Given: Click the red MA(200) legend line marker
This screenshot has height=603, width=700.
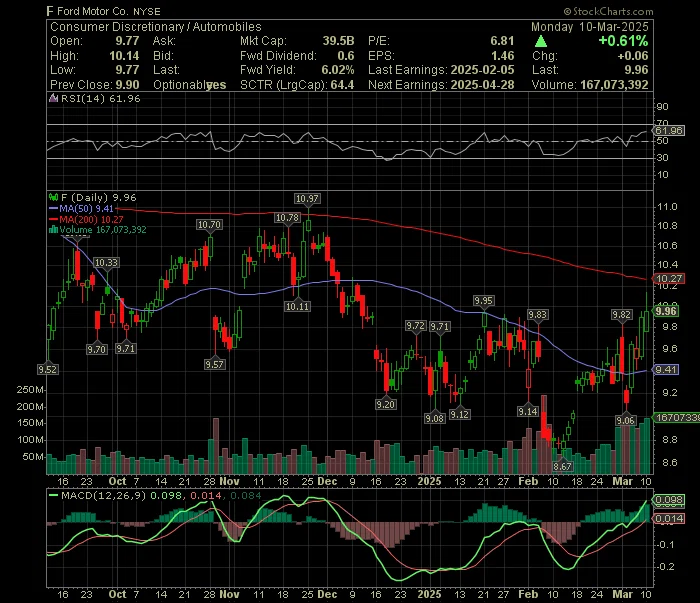Looking at the screenshot, I should (x=53, y=220).
